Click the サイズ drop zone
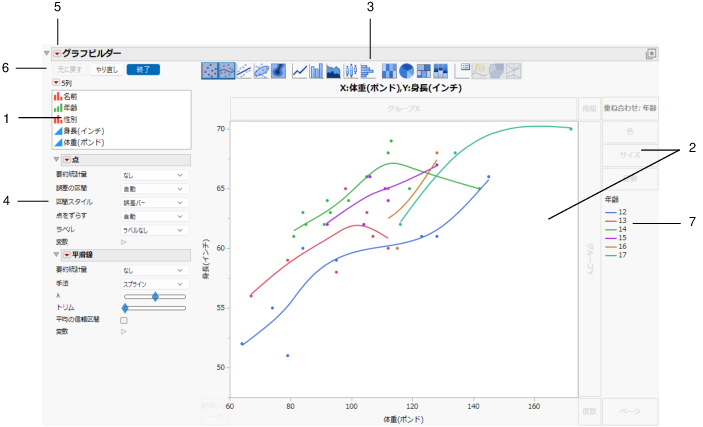Screen dimensions: 703x427 (630, 155)
